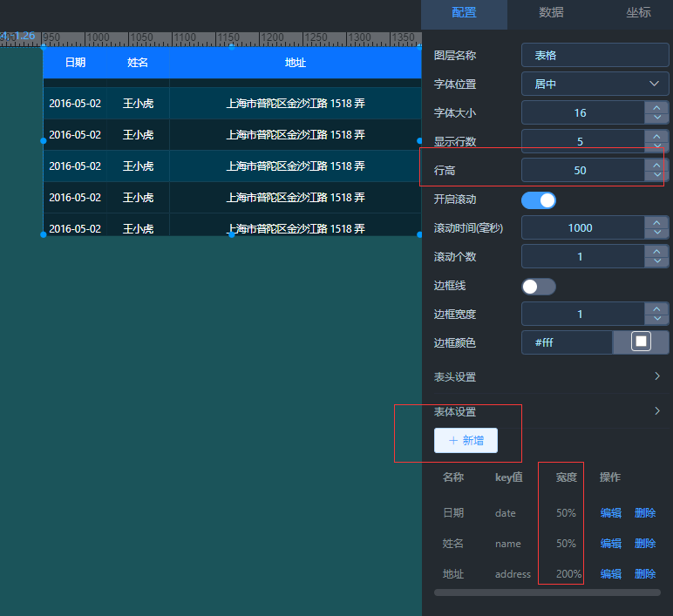Click the 图层名称 input field
673x616 pixels.
595,55
